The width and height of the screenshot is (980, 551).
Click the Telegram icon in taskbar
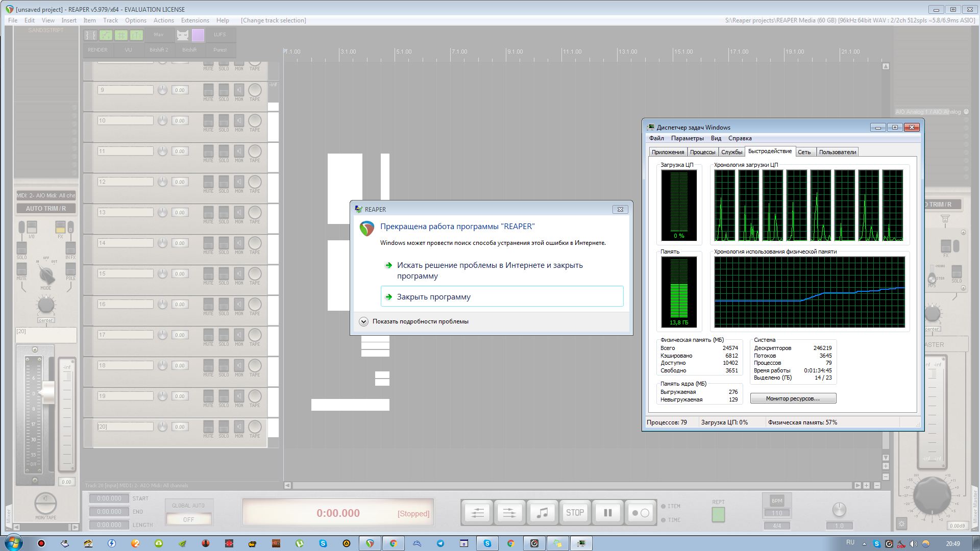point(440,543)
